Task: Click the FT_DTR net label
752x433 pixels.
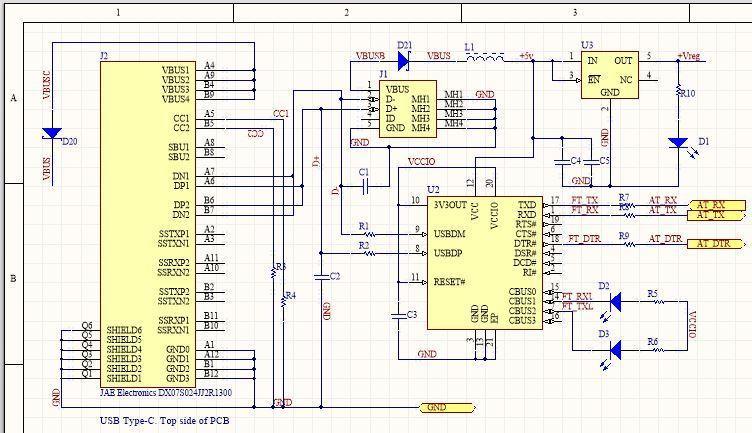Action: click(585, 238)
